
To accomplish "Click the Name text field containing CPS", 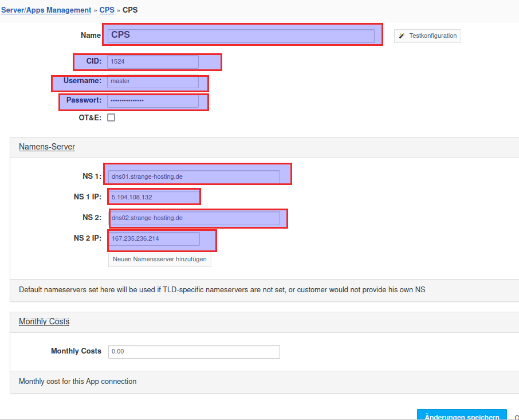I will point(241,36).
